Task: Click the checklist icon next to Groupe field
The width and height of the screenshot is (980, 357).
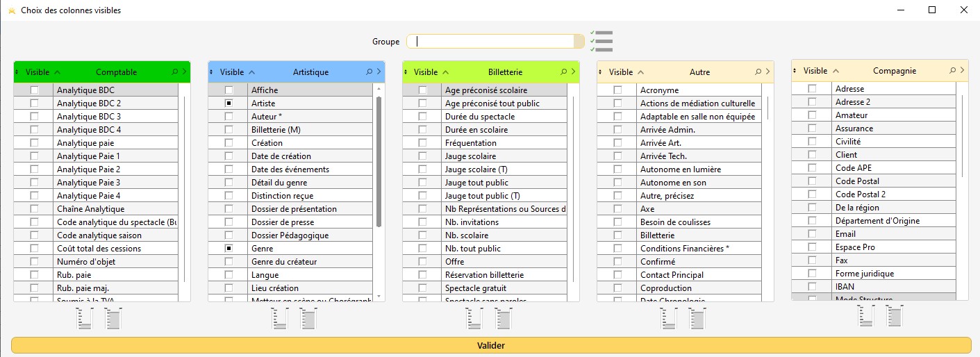Action: point(601,41)
